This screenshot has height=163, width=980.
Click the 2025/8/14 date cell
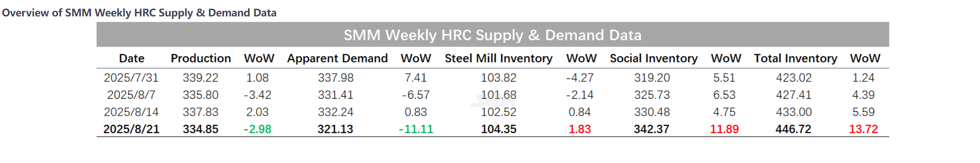131,112
